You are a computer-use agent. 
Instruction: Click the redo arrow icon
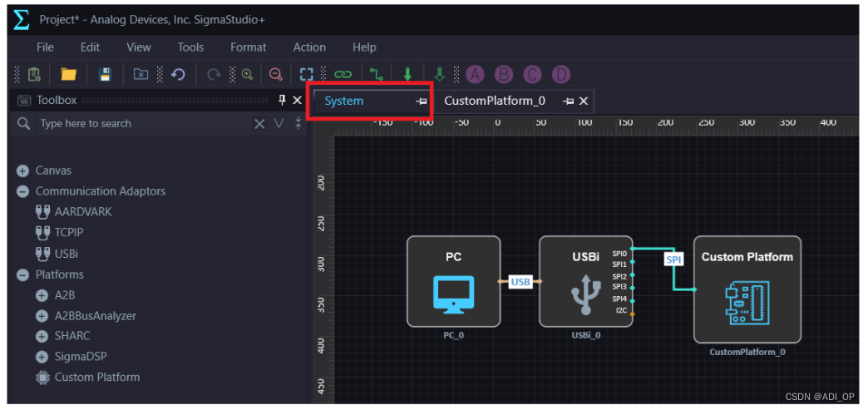coord(213,74)
